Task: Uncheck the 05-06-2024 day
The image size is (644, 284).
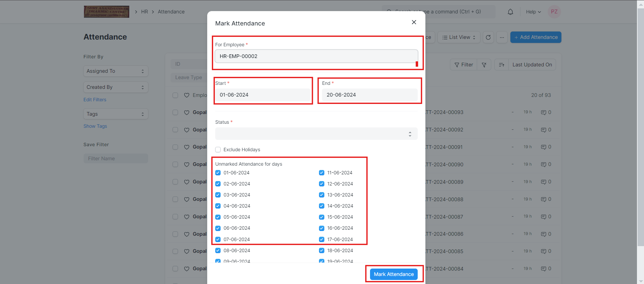Action: coord(218,217)
